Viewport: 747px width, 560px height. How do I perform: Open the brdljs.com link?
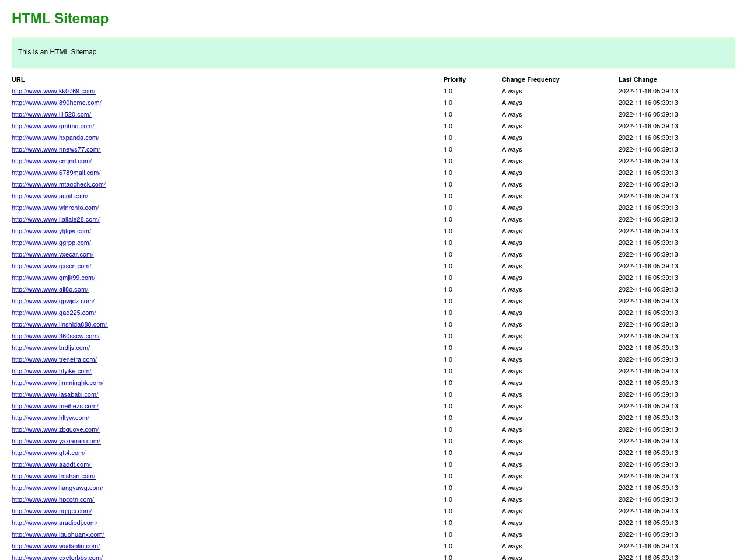click(51, 348)
